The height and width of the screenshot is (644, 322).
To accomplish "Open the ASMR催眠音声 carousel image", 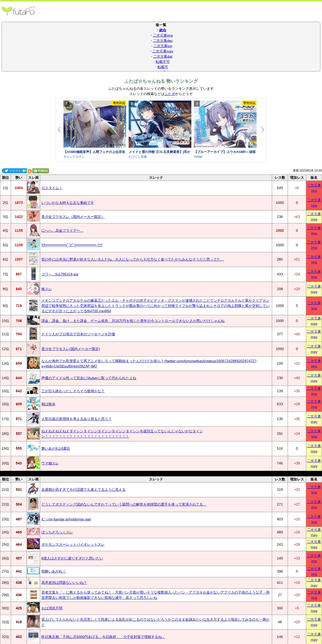I will pyautogui.click(x=95, y=124).
